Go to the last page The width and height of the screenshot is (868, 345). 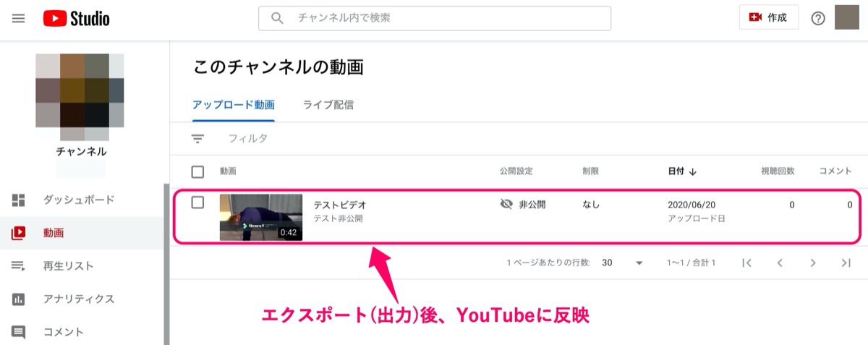click(846, 263)
